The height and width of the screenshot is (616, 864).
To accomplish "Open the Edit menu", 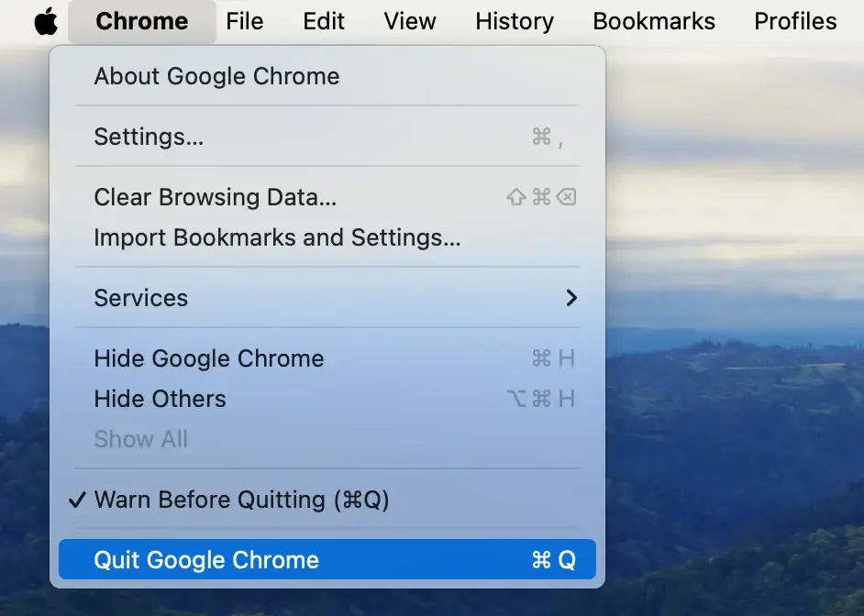I will 324,21.
